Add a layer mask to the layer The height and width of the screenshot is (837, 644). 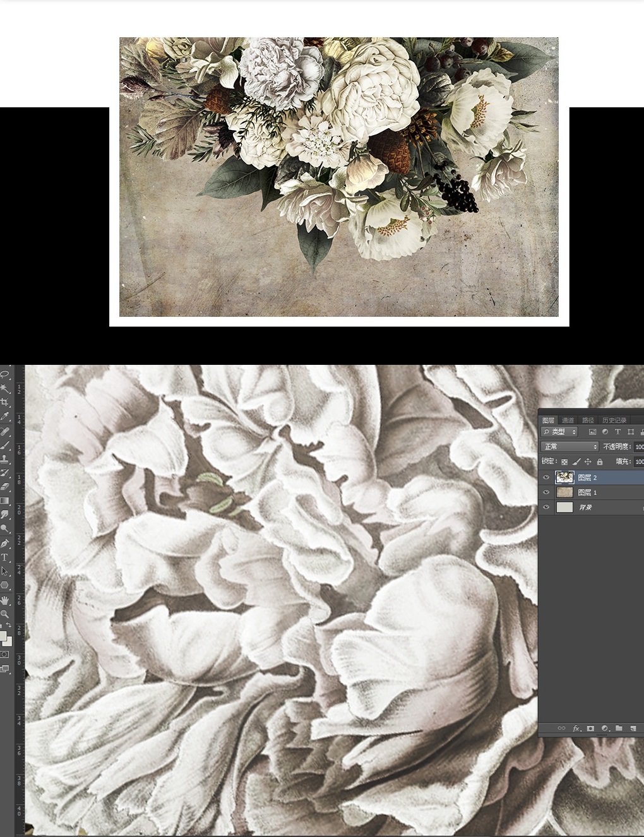pyautogui.click(x=590, y=728)
